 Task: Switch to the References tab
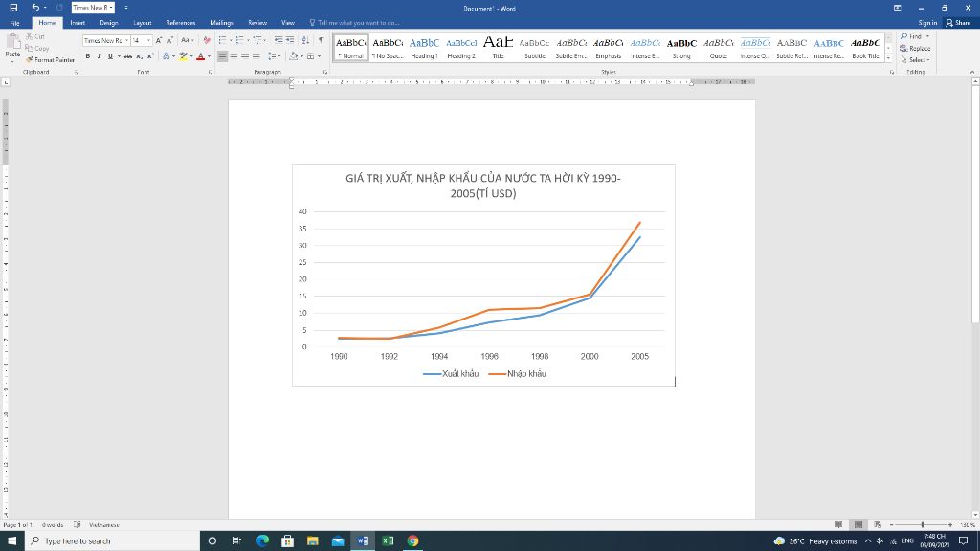(181, 23)
